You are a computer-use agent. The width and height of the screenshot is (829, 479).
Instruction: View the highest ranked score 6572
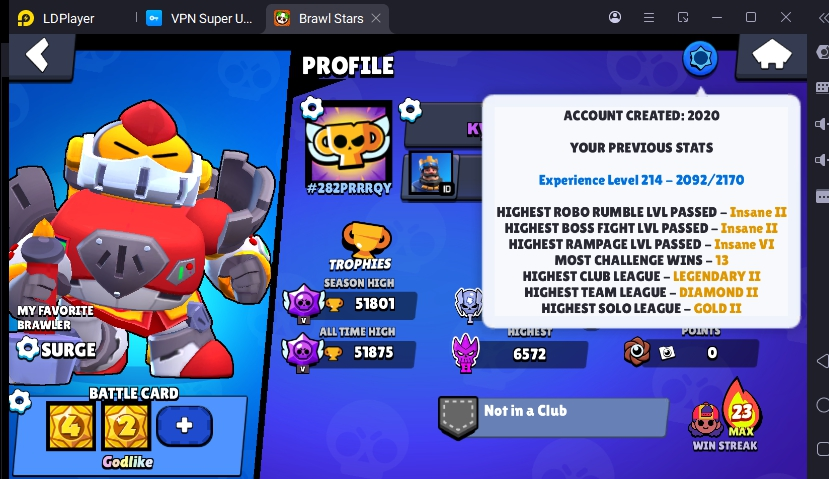point(530,354)
